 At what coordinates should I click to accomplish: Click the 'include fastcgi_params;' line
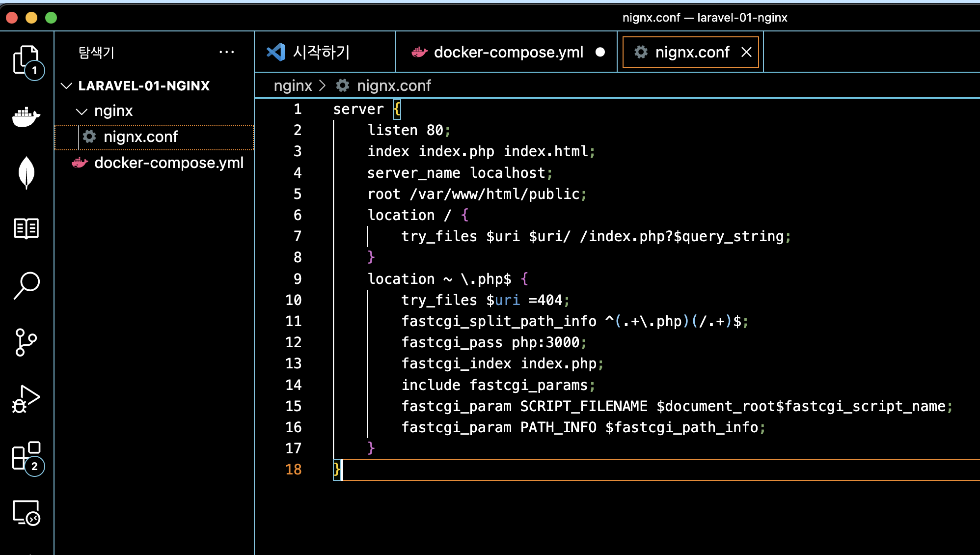click(x=498, y=385)
